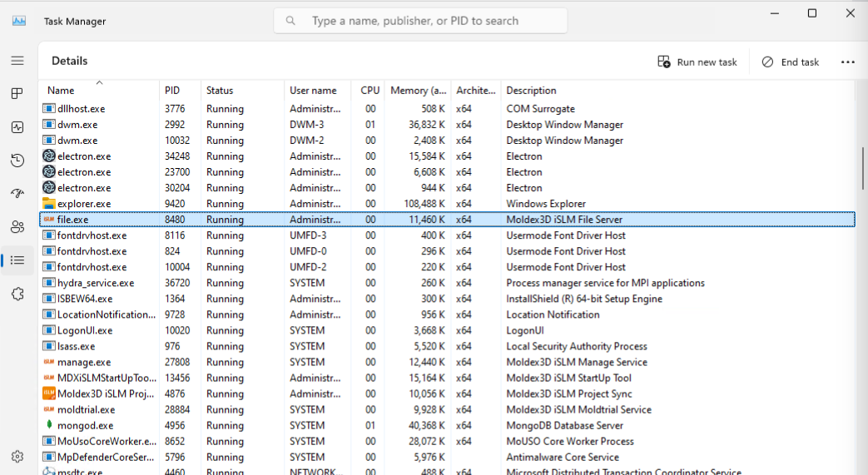Click PID 2992 of dwm.exe
Screen dimensions: 868x475
click(x=175, y=125)
